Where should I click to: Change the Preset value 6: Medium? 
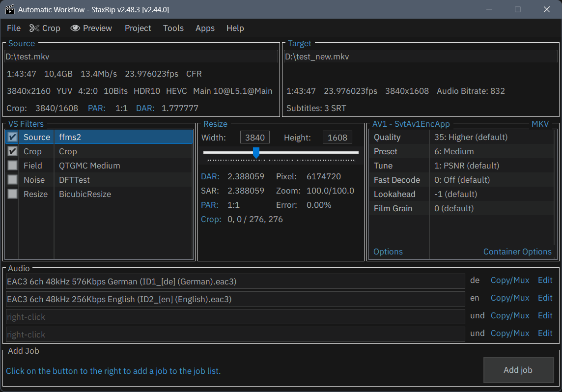[x=454, y=151]
